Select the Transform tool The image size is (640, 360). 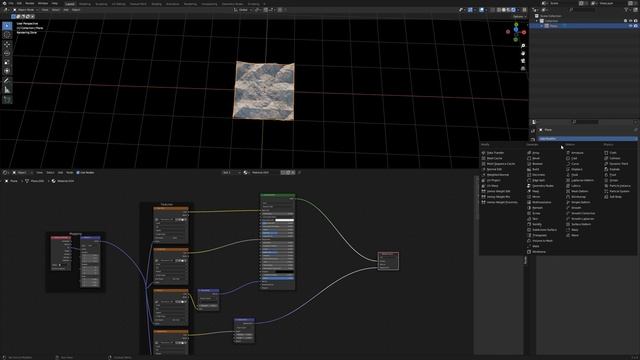pos(7,71)
